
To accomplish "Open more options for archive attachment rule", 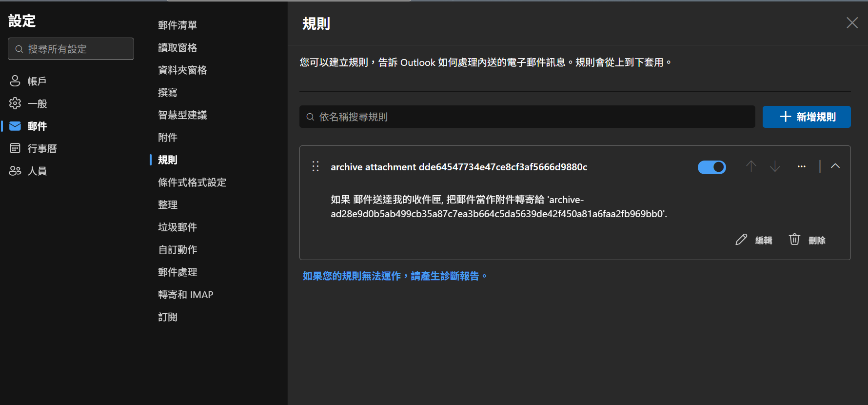I will pyautogui.click(x=802, y=166).
